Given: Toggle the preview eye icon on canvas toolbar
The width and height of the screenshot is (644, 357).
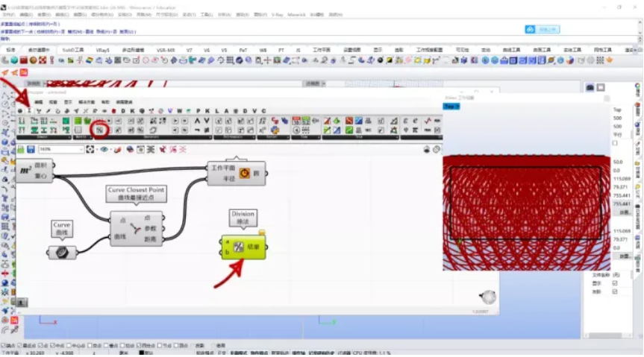Looking at the screenshot, I should click(104, 149).
